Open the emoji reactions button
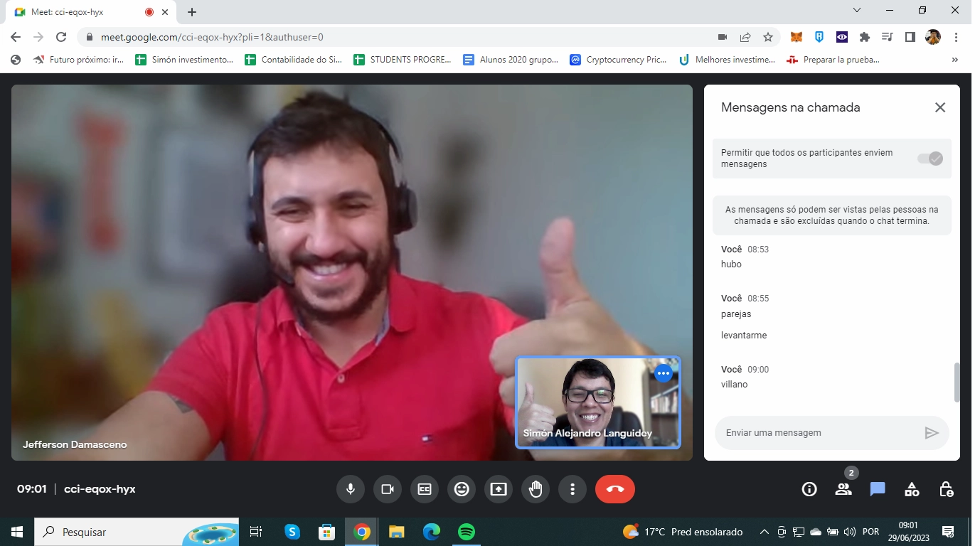Image resolution: width=980 pixels, height=546 pixels. 462,489
